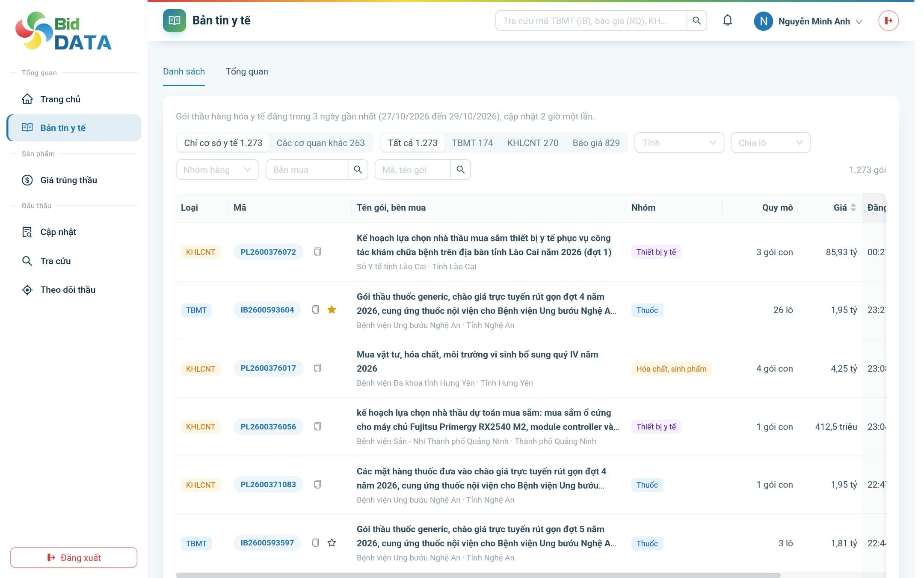Switch to Danh sách tab

[184, 72]
